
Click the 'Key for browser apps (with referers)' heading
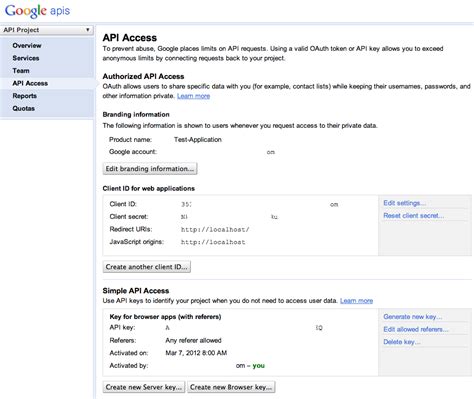(165, 317)
